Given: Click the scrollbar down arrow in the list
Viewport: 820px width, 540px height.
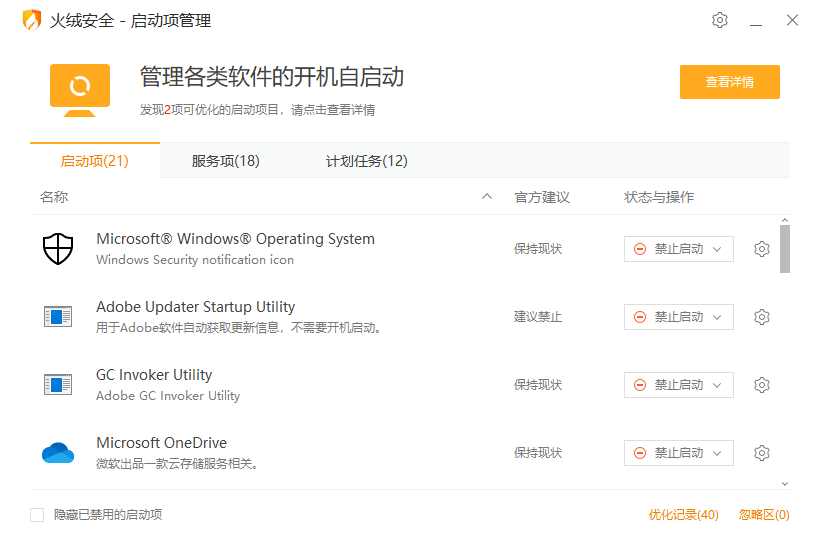Looking at the screenshot, I should (784, 484).
